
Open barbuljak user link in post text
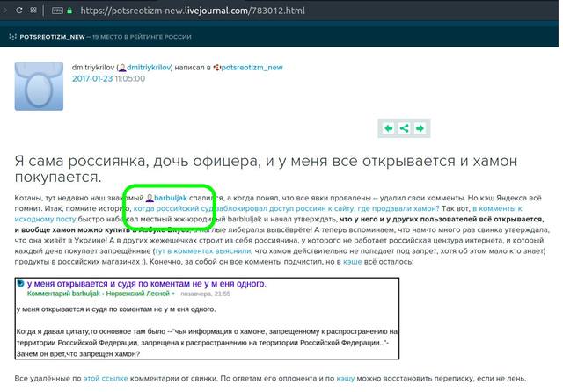pyautogui.click(x=171, y=198)
